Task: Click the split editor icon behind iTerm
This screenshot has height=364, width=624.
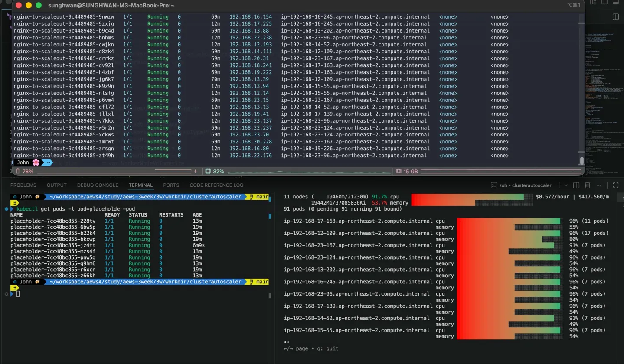Action: coord(615,16)
